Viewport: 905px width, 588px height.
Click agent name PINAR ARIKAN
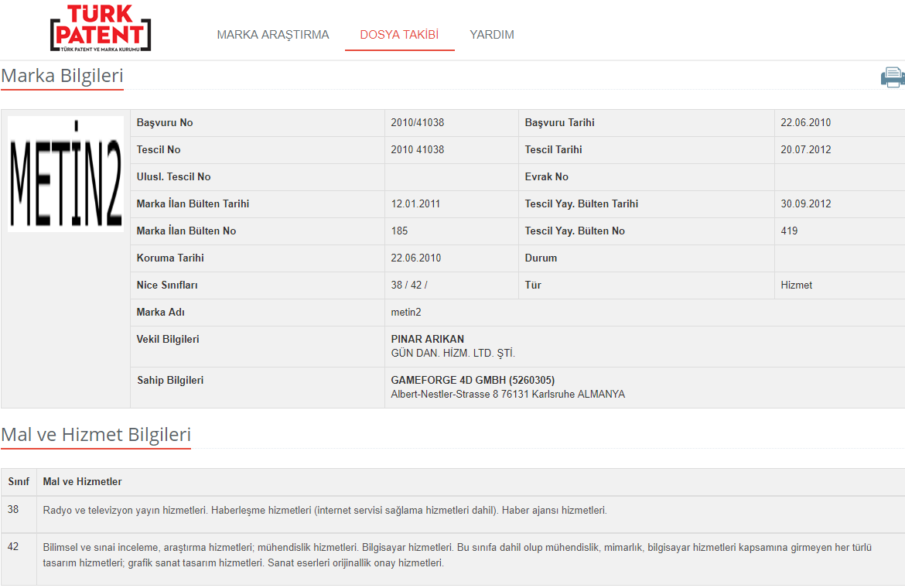tap(427, 340)
